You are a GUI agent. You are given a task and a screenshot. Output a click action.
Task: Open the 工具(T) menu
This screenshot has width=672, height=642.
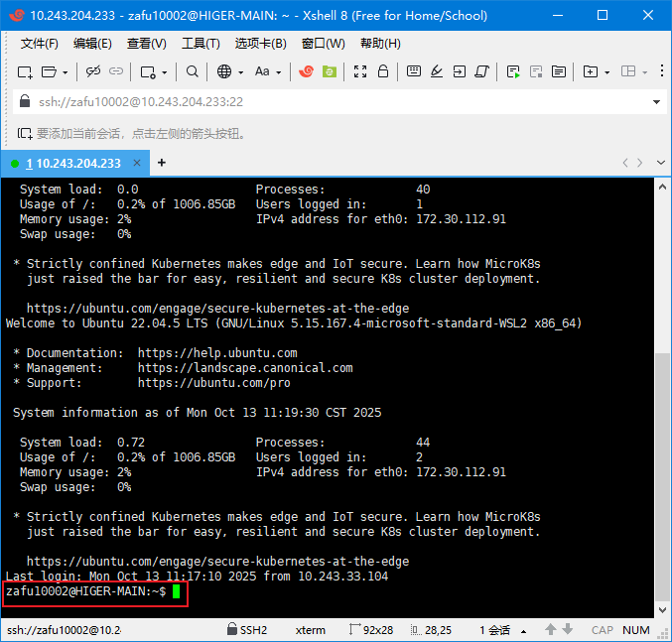(x=201, y=44)
